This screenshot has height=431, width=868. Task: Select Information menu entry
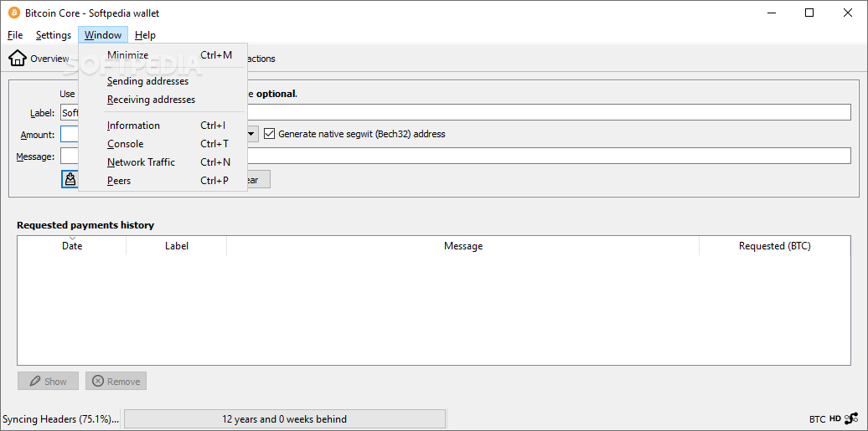click(x=163, y=126)
